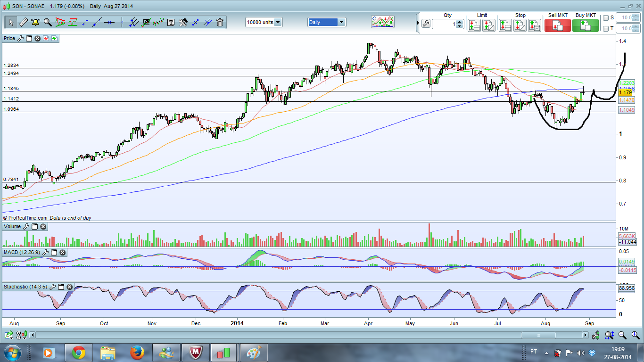
Task: Select the ruler measurement tool
Action: 23,22
